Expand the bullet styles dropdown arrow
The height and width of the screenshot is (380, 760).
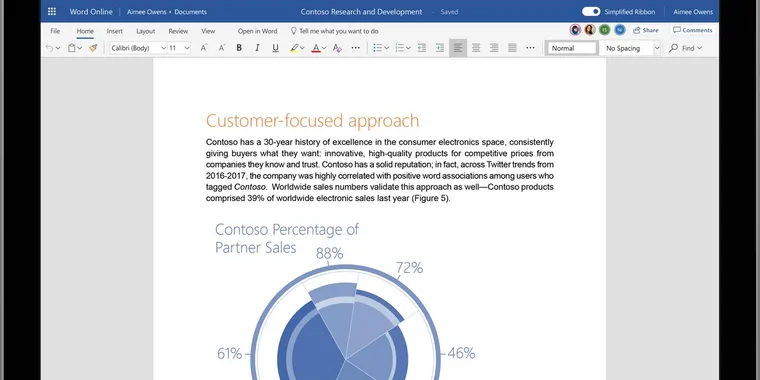[387, 48]
